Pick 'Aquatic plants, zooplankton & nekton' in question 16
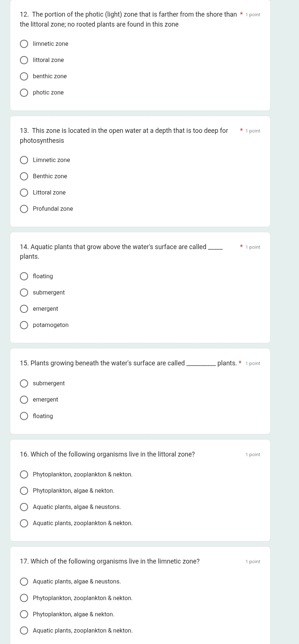Viewport: 299px width, 644px height. click(x=24, y=524)
